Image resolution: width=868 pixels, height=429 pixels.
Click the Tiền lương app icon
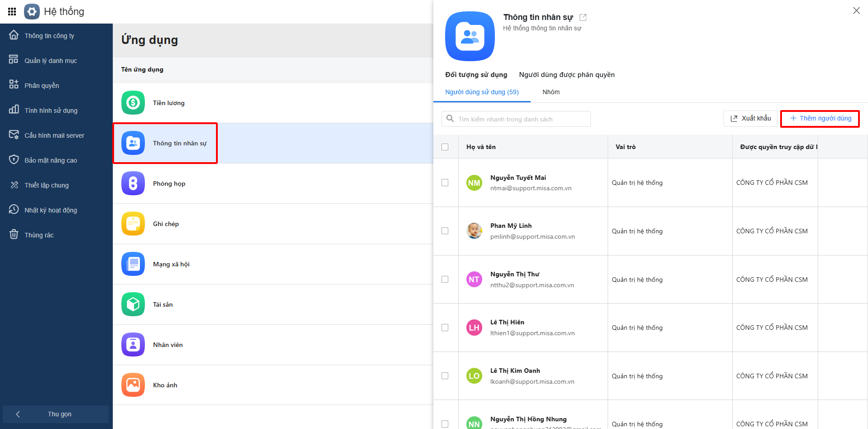(x=133, y=103)
